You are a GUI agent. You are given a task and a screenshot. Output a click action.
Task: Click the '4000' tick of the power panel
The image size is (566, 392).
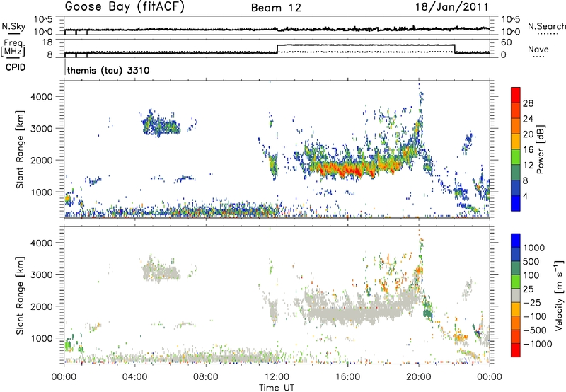(42, 97)
